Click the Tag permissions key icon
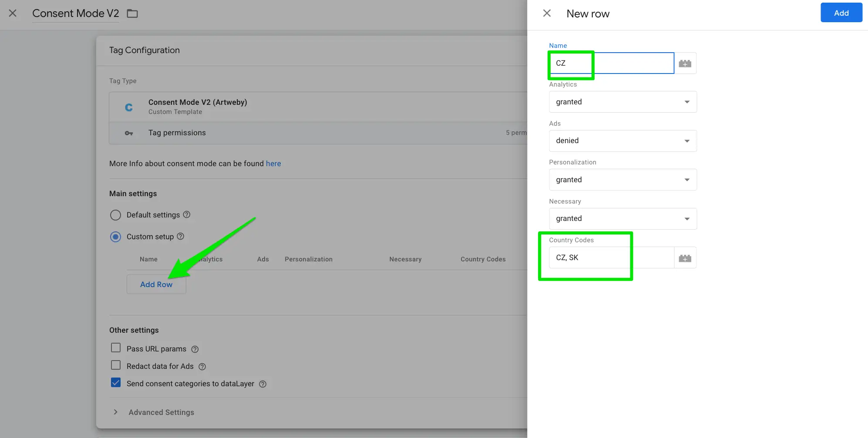Screen dimensions: 868x438 129,133
